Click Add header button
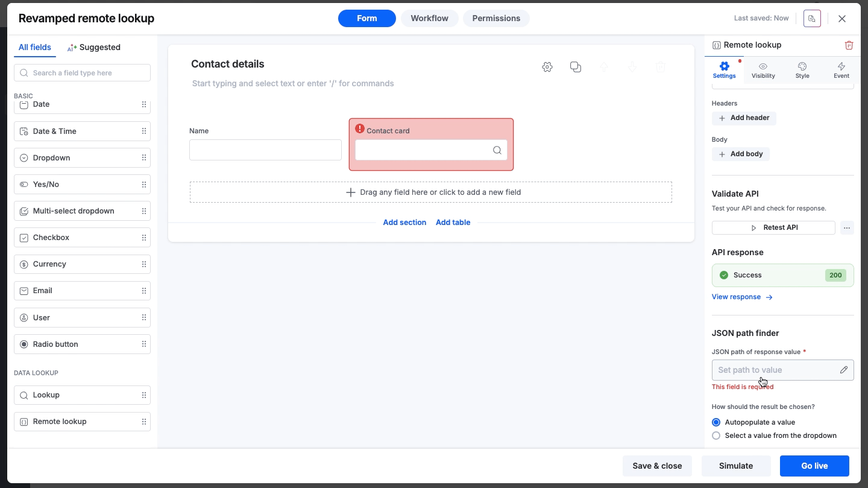Screen dimensions: 868x488 pyautogui.click(x=744, y=118)
